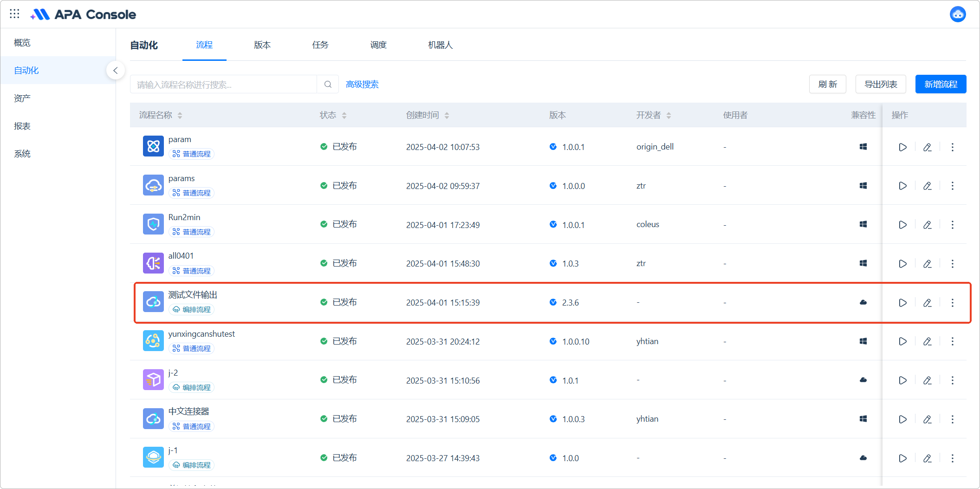
Task: Run the j-1 process
Action: tap(902, 458)
